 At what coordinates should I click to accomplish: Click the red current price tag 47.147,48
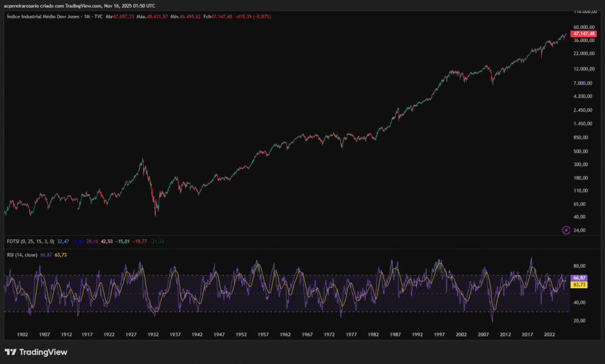(584, 34)
